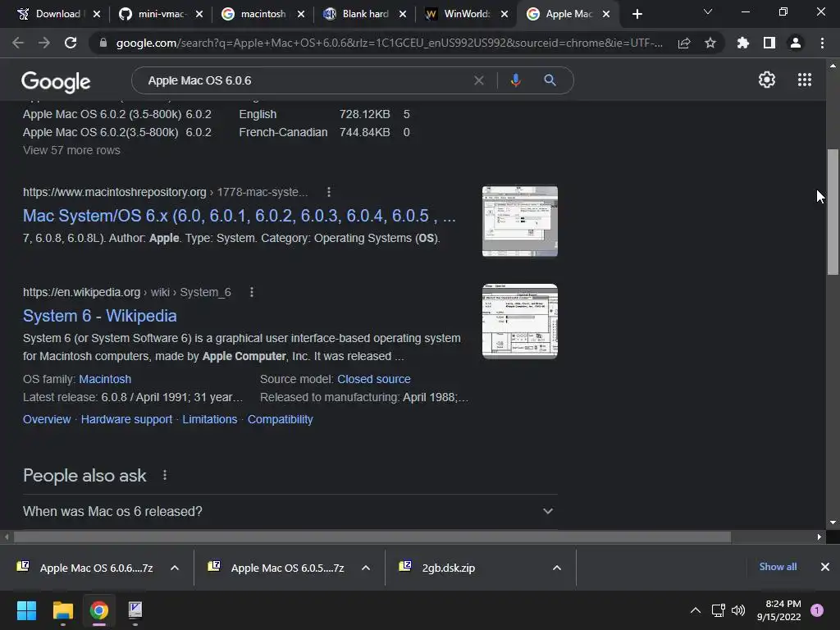Open the Mac System/OS 6.x result
Image resolution: width=840 pixels, height=630 pixels.
(x=239, y=216)
